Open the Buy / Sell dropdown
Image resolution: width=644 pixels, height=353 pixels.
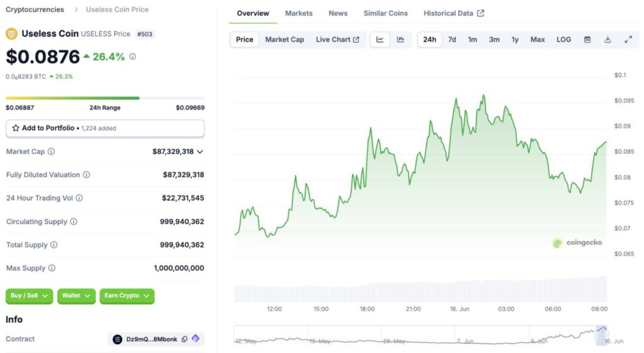tap(30, 296)
